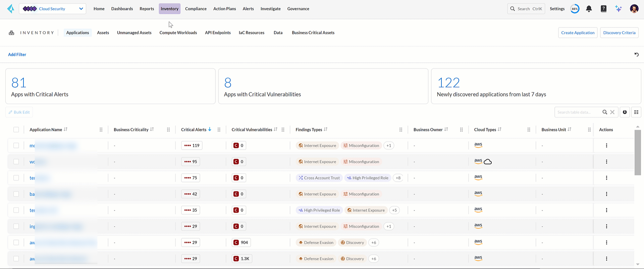644x269 pixels.
Task: Go to the Dashboards menu
Action: point(122,9)
